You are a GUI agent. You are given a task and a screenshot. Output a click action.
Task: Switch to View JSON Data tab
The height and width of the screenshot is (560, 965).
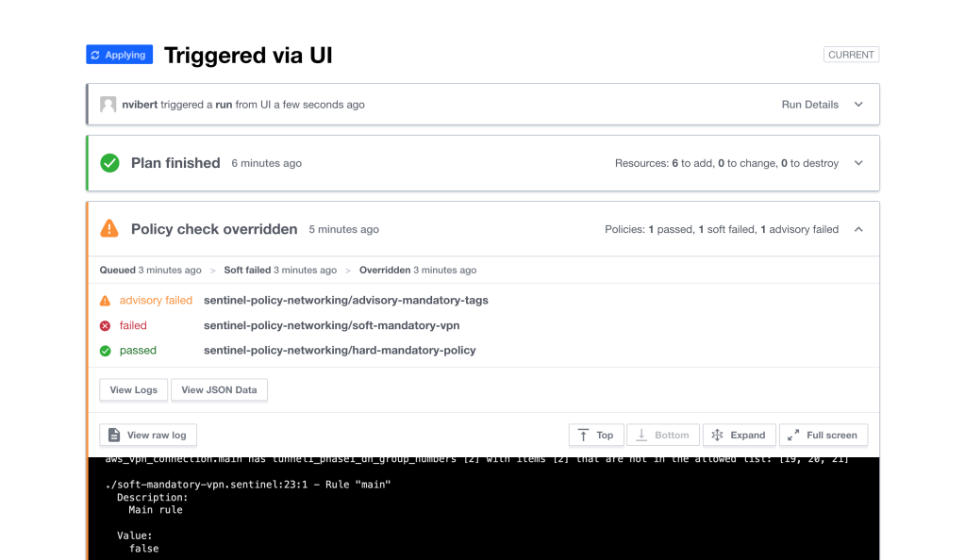click(x=219, y=389)
